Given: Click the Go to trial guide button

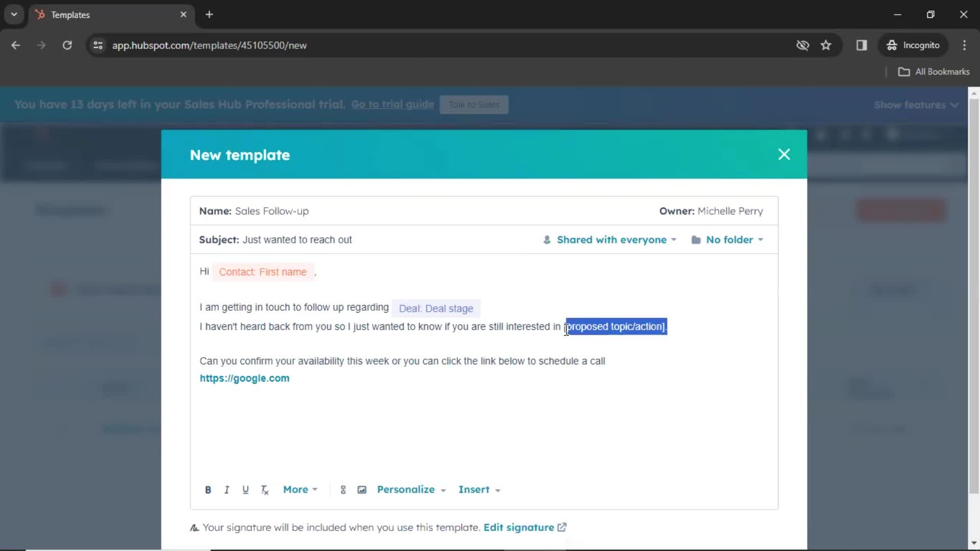Looking at the screenshot, I should (393, 104).
